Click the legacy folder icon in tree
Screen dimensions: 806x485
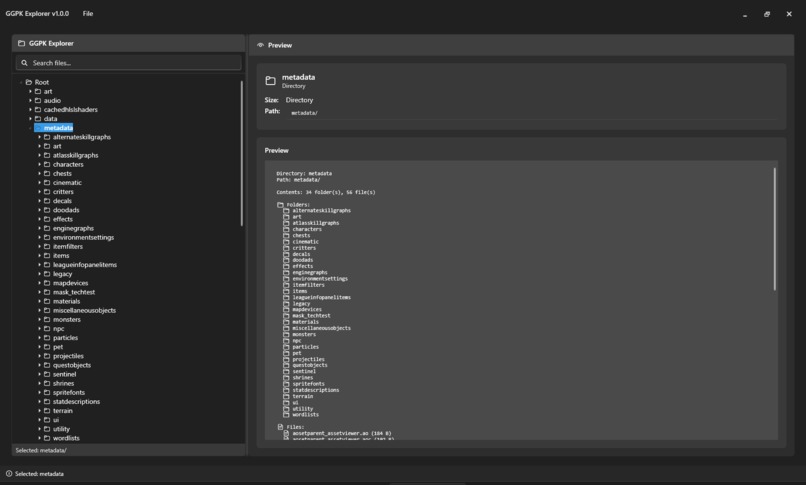47,274
